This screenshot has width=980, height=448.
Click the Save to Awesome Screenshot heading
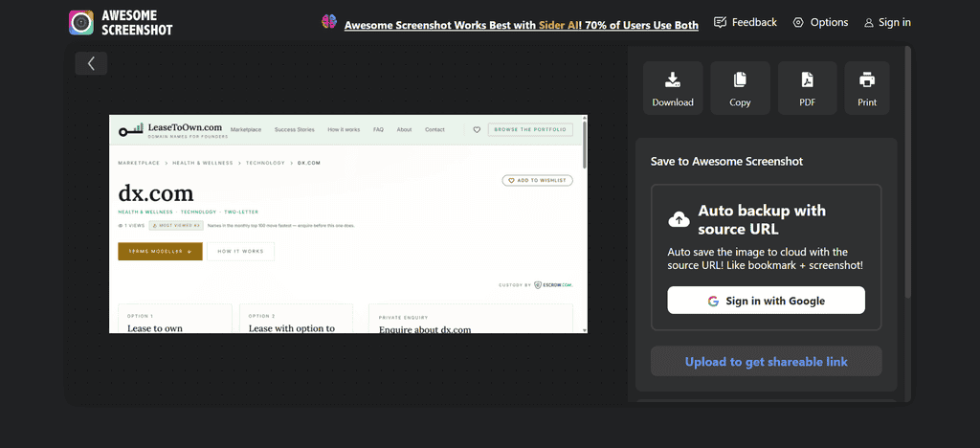727,161
